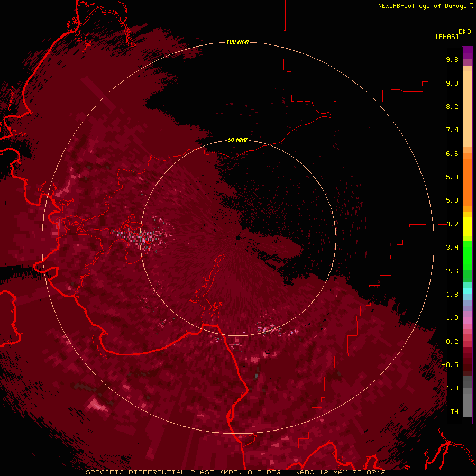Click the yellow band of color bar
The height and width of the screenshot is (476, 476).
[467, 226]
